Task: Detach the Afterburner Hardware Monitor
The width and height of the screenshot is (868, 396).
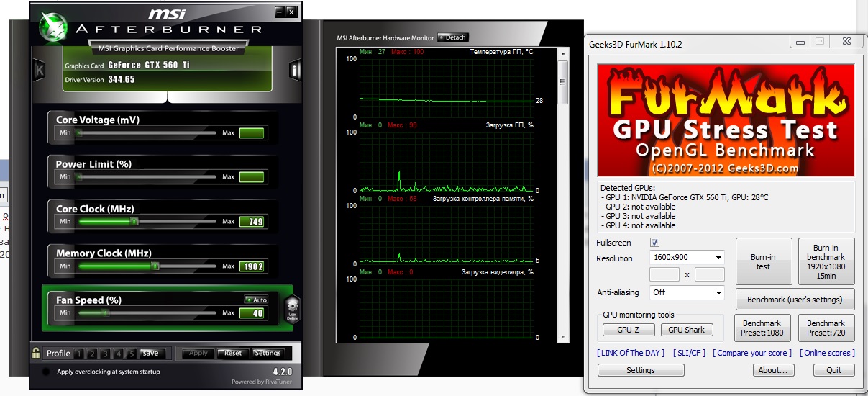Action: (x=452, y=37)
